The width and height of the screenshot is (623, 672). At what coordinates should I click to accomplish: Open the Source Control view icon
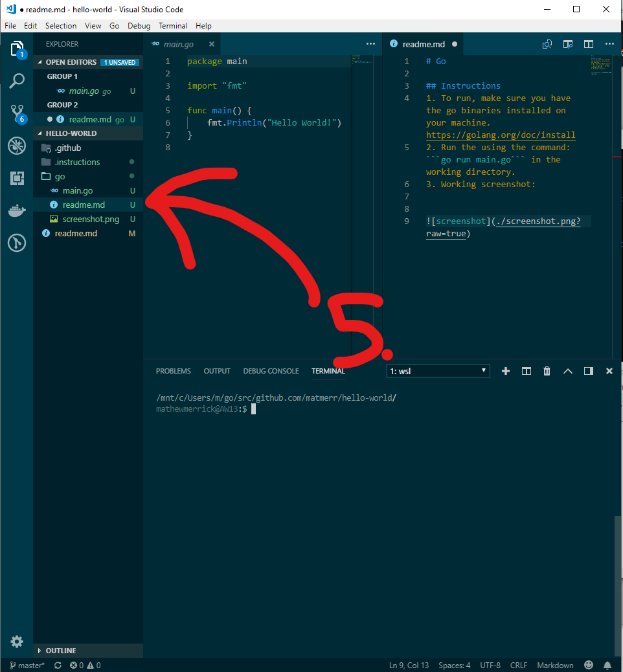click(x=17, y=113)
